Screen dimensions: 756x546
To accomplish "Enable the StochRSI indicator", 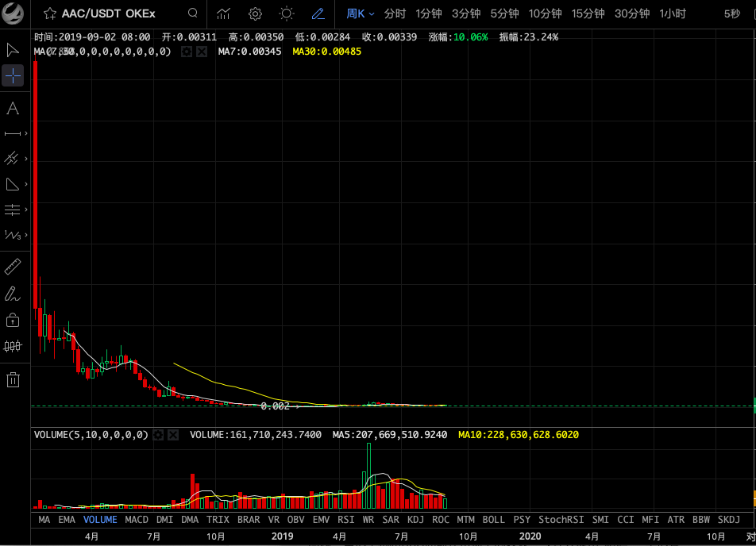I will 561,520.
